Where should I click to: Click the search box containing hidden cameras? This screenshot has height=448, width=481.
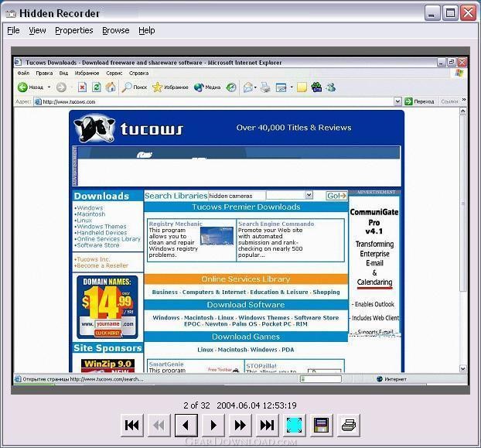(237, 196)
